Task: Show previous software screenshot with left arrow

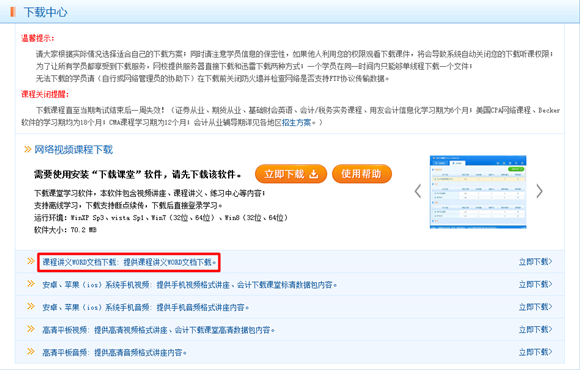Action: pyautogui.click(x=418, y=191)
